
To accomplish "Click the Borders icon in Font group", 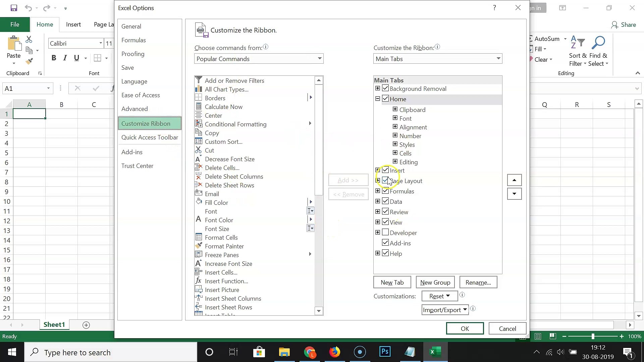I will tap(98, 58).
